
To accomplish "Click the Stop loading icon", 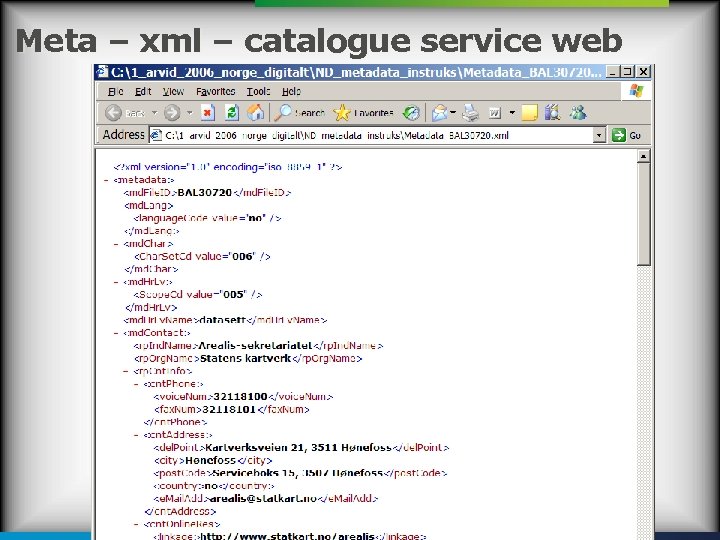I will pos(208,112).
